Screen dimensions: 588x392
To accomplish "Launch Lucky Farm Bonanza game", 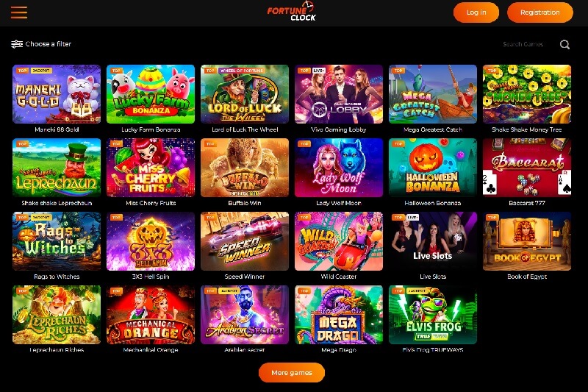I will [151, 94].
